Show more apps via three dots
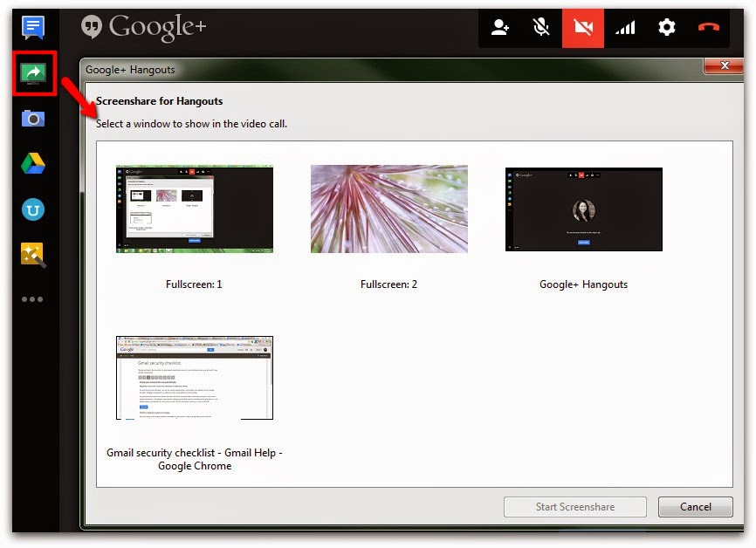Screen dimensions: 756x548 tap(32, 299)
